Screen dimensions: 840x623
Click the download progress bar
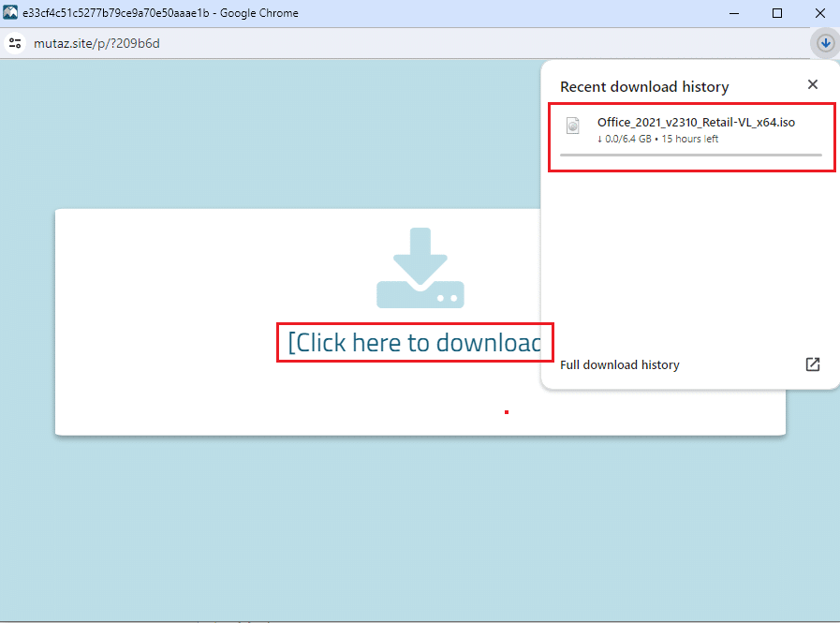click(x=690, y=155)
